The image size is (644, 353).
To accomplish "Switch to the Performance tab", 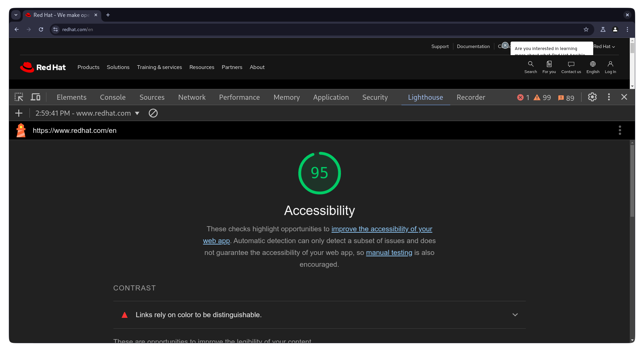I will 239,97.
